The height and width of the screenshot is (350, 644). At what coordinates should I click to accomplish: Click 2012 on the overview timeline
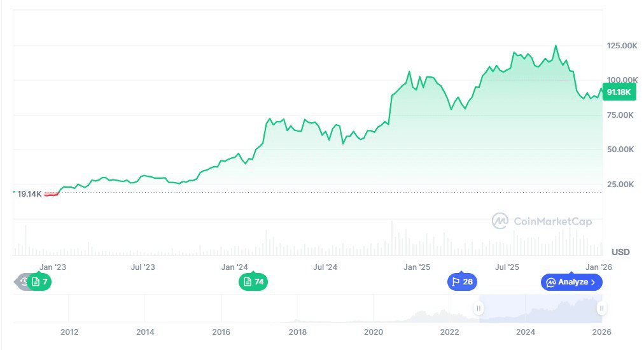[69, 332]
